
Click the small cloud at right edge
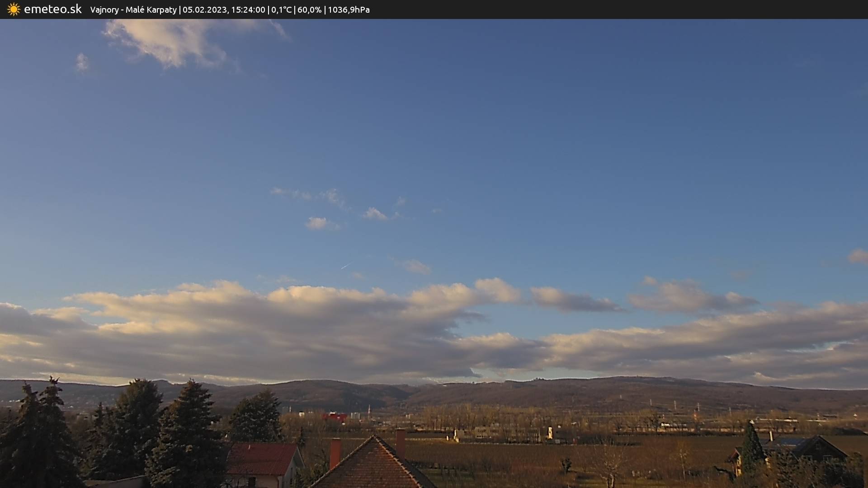[x=858, y=257]
